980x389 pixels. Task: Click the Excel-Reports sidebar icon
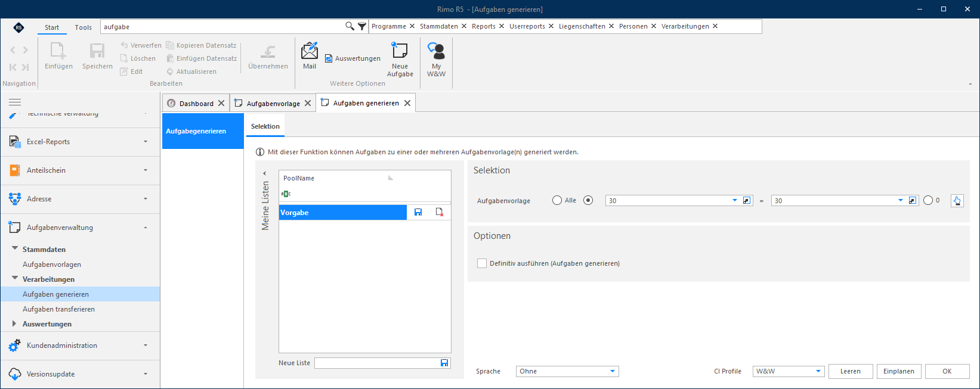pyautogui.click(x=15, y=142)
